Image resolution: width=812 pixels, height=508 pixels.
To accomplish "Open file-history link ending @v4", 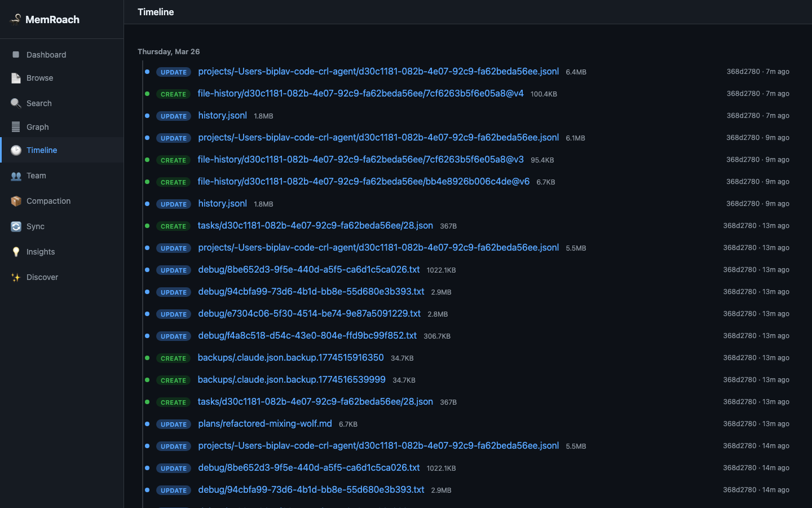I will [x=360, y=94].
